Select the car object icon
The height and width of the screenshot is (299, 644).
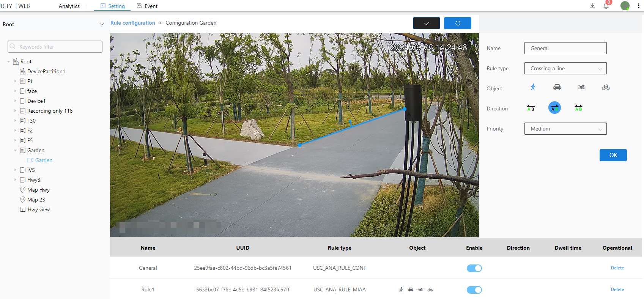click(x=557, y=87)
